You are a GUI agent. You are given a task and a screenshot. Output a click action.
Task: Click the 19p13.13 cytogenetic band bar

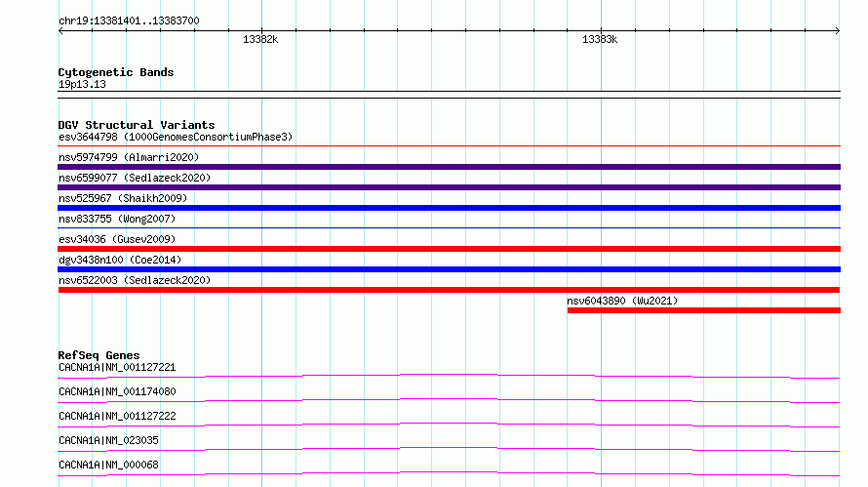point(449,95)
